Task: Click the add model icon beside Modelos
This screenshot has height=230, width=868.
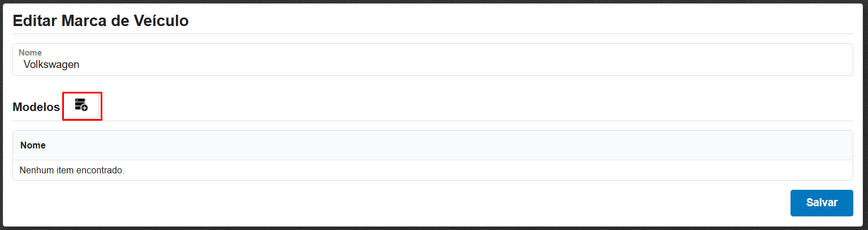Action: pos(81,105)
